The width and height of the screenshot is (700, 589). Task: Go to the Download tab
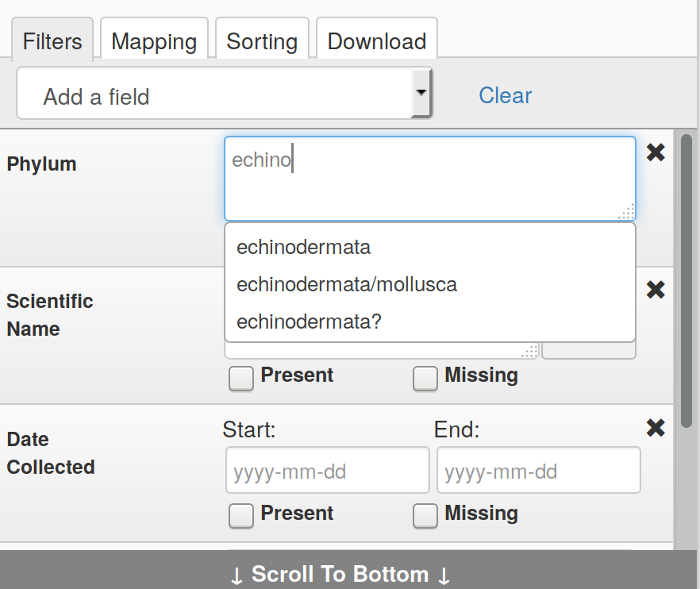[x=377, y=41]
